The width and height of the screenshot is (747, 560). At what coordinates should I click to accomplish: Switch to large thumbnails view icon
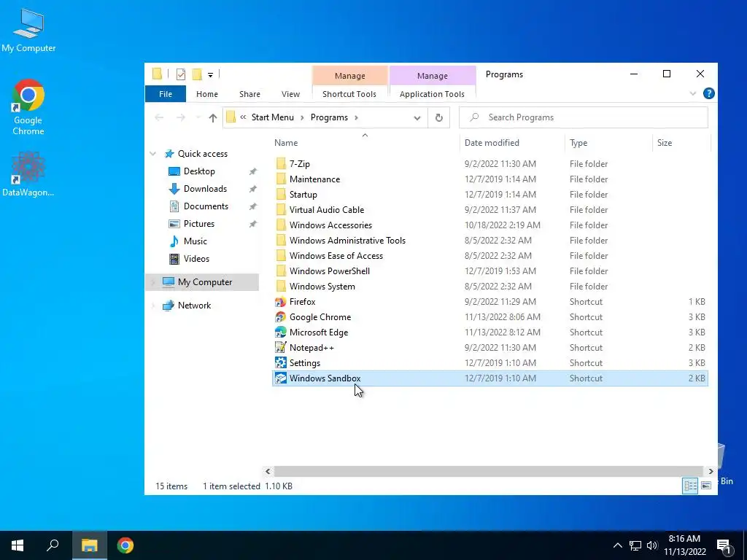coord(706,486)
